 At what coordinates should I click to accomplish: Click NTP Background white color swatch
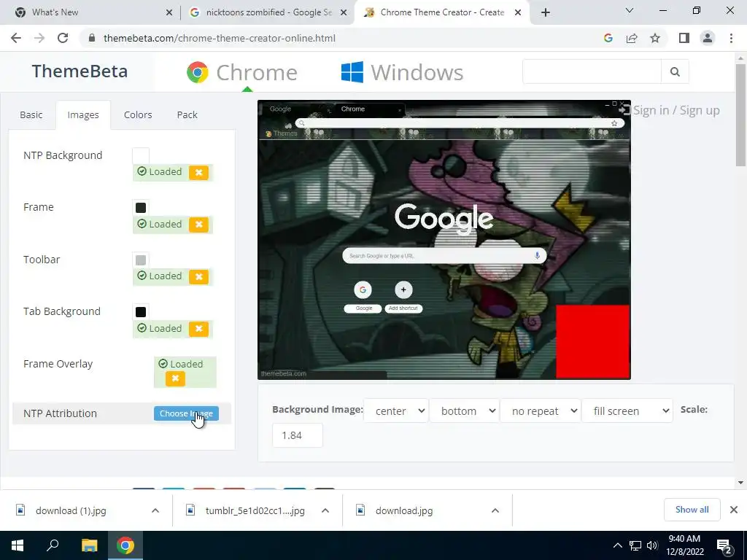pyautogui.click(x=141, y=156)
